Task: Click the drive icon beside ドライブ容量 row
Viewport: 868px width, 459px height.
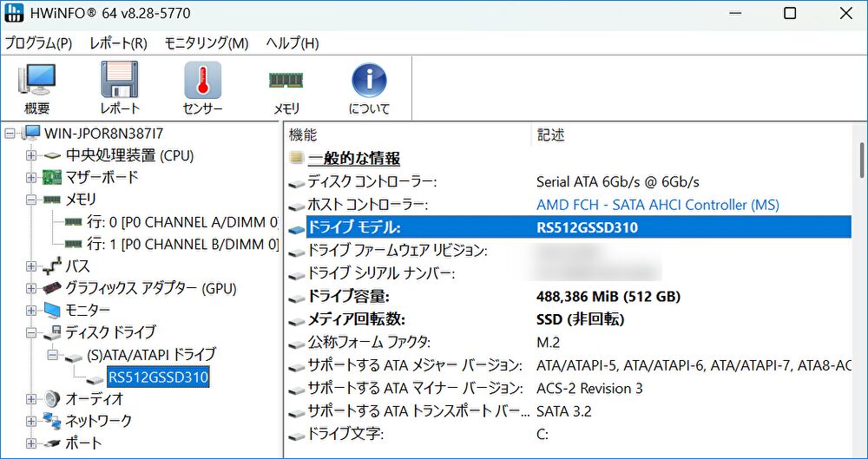Action: pos(297,298)
